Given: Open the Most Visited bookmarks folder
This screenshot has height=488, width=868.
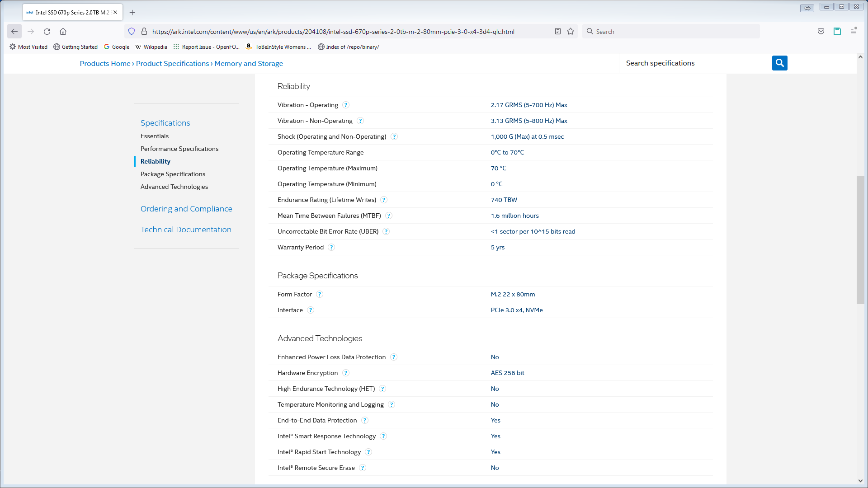Looking at the screenshot, I should 28,47.
